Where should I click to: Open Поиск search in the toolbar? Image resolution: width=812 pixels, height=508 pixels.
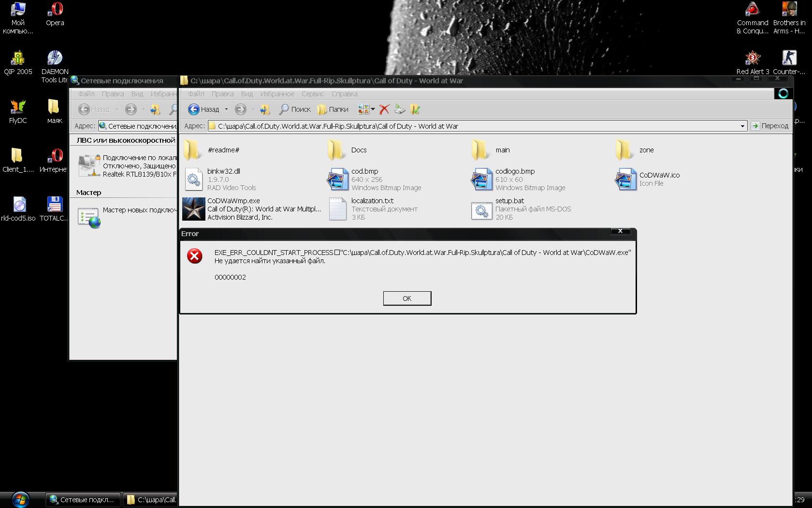click(x=295, y=109)
